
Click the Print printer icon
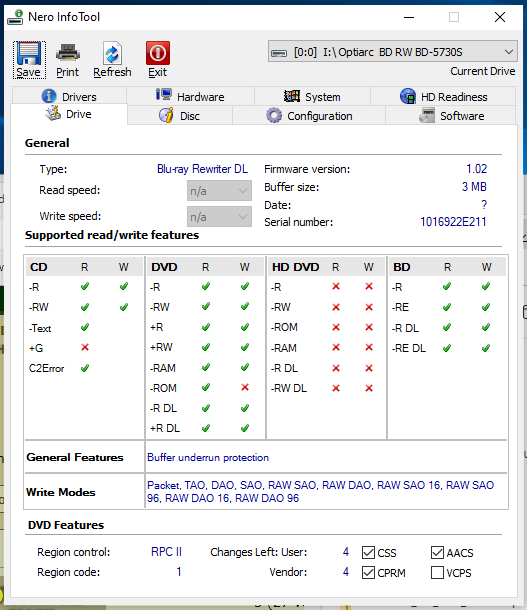pyautogui.click(x=68, y=53)
